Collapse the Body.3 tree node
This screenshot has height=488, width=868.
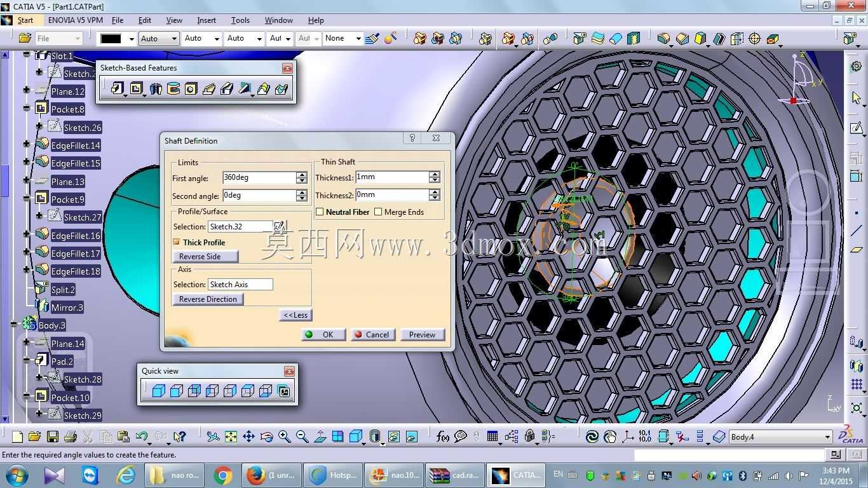(15, 325)
